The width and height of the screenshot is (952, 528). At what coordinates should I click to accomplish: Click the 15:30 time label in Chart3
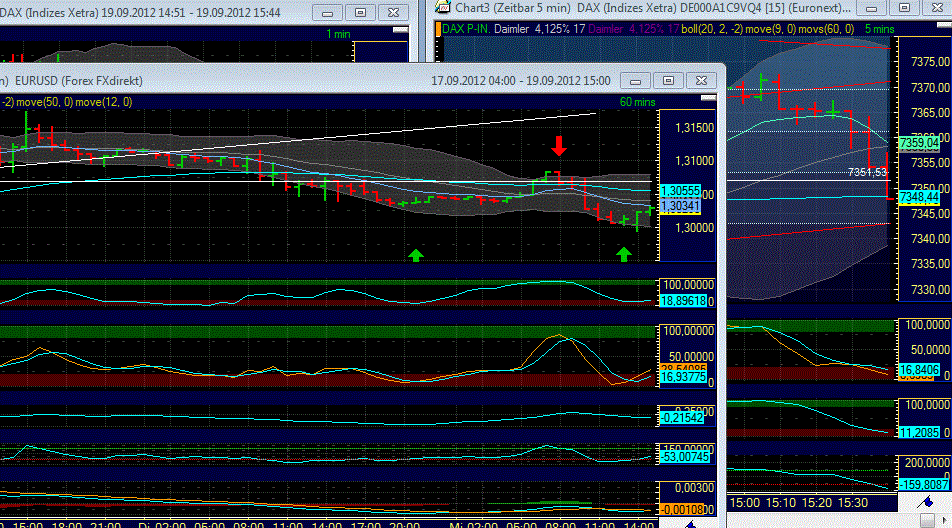852,503
